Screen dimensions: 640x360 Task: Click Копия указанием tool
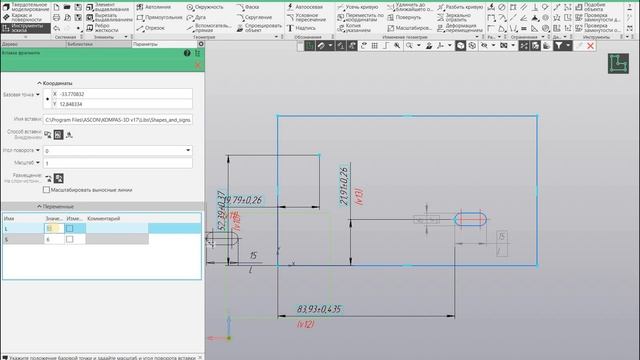pos(354,27)
